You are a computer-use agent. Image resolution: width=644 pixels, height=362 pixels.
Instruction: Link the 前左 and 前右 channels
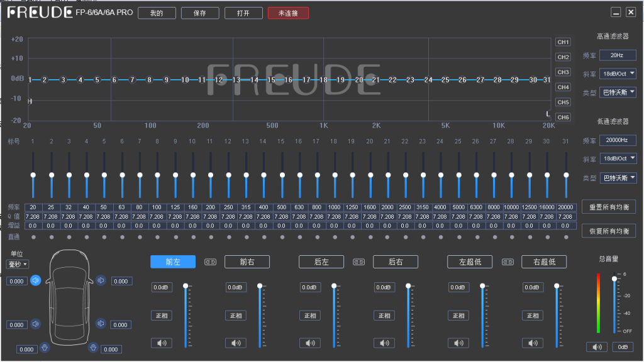tap(210, 262)
